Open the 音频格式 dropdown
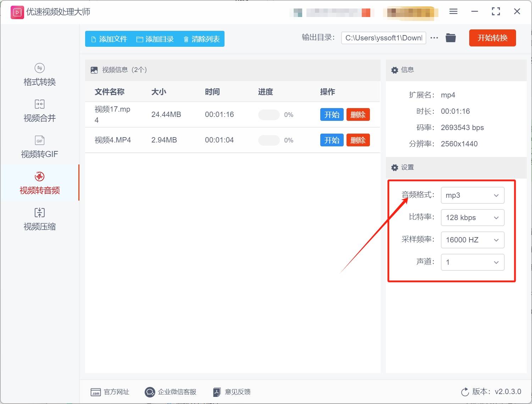532x404 pixels. [472, 195]
